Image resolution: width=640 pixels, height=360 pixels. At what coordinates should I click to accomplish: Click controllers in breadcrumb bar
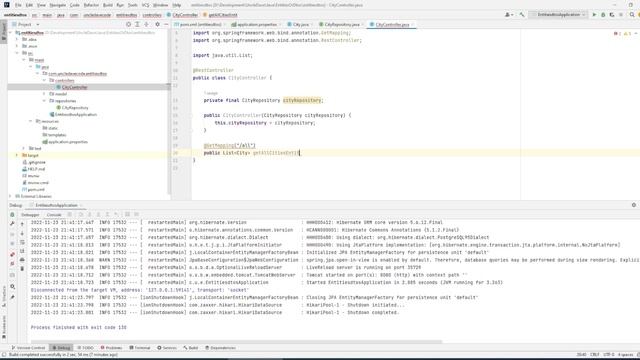click(x=152, y=15)
